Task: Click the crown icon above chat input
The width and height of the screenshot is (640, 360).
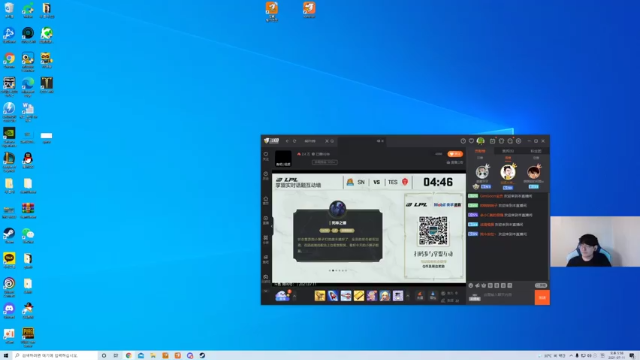Action: point(484,285)
